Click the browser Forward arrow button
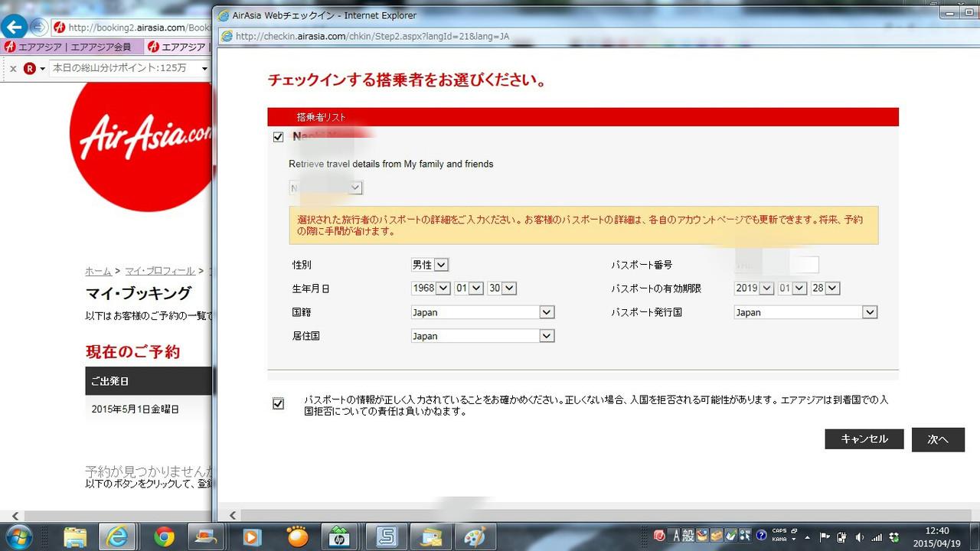 coord(38,27)
